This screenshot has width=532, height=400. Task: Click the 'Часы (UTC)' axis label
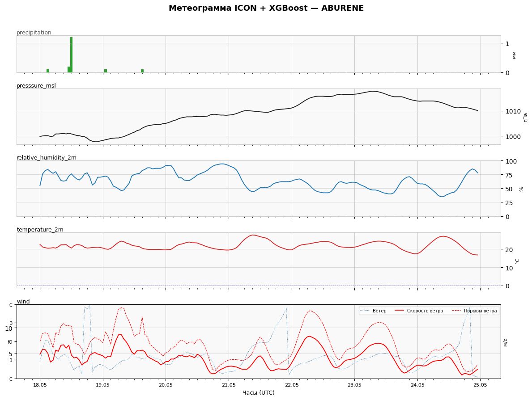pyautogui.click(x=259, y=392)
